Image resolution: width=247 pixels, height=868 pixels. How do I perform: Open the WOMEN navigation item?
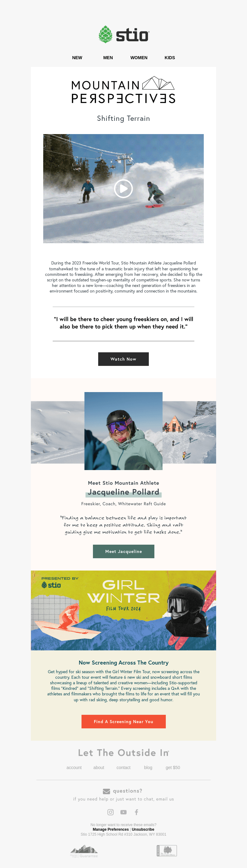[x=139, y=58]
